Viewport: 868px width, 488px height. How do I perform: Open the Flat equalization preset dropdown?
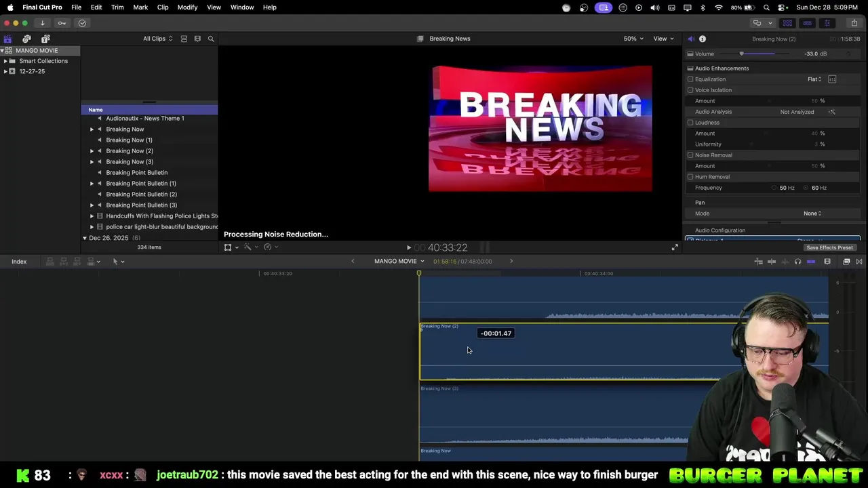point(814,79)
